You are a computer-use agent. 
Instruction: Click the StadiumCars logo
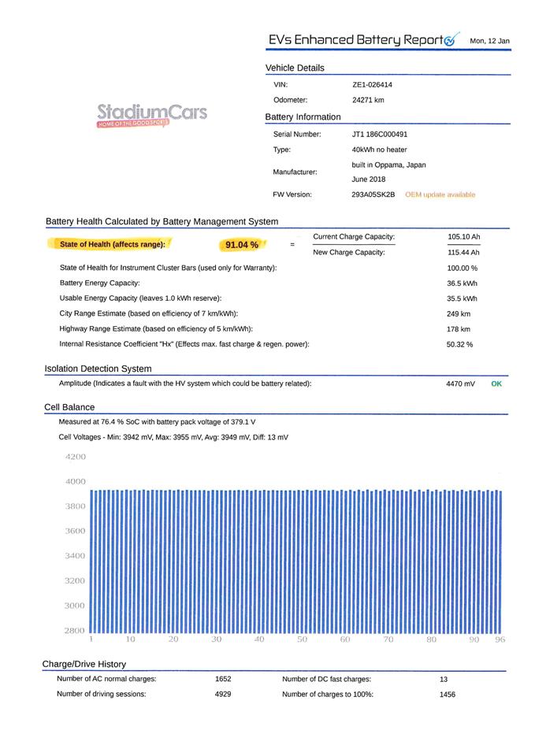click(x=152, y=114)
